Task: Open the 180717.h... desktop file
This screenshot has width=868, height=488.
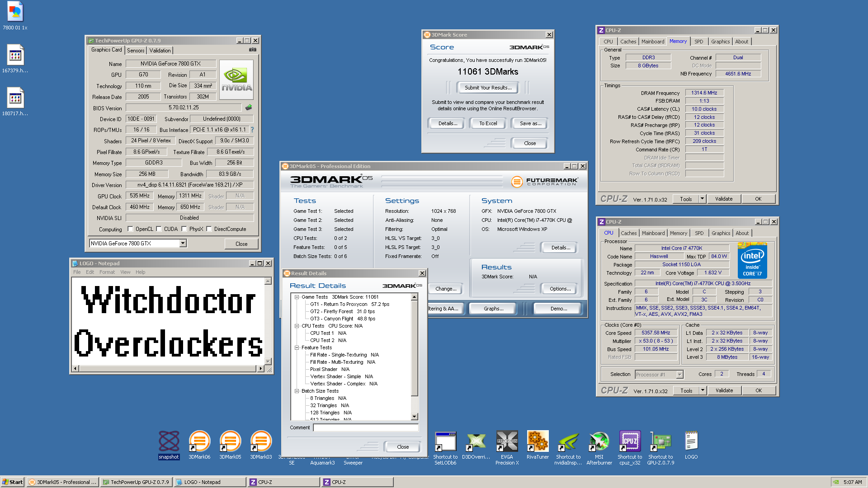Action: (15, 101)
